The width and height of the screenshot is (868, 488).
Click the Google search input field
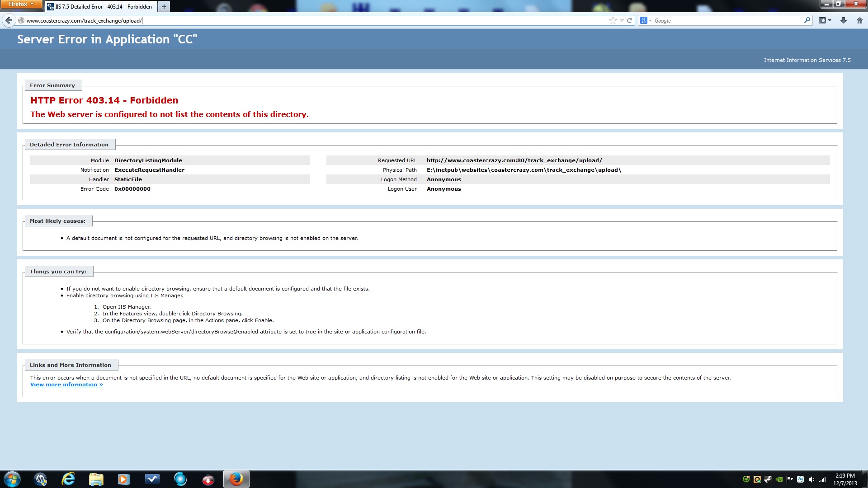pos(728,20)
